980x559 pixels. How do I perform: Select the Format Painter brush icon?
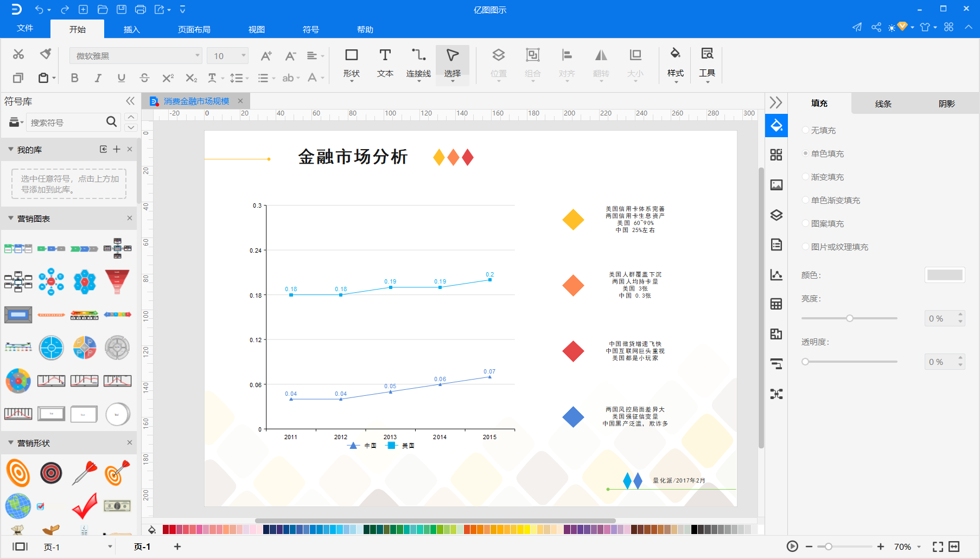pyautogui.click(x=46, y=54)
